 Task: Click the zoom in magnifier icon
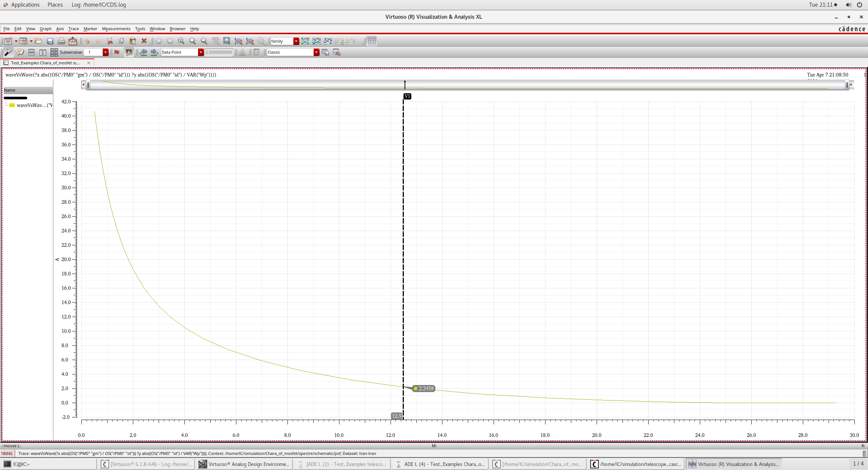[x=193, y=41]
